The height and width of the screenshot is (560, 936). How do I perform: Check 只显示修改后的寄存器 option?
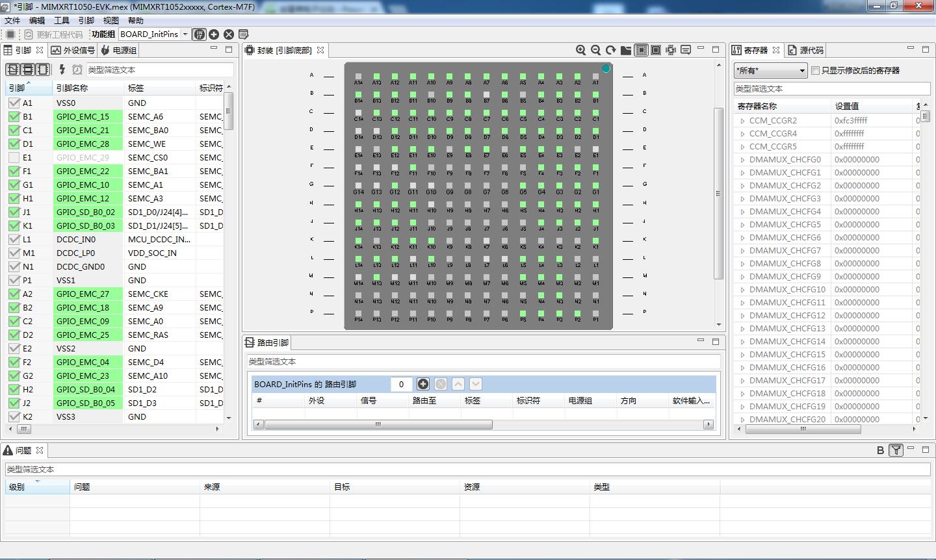pos(815,70)
